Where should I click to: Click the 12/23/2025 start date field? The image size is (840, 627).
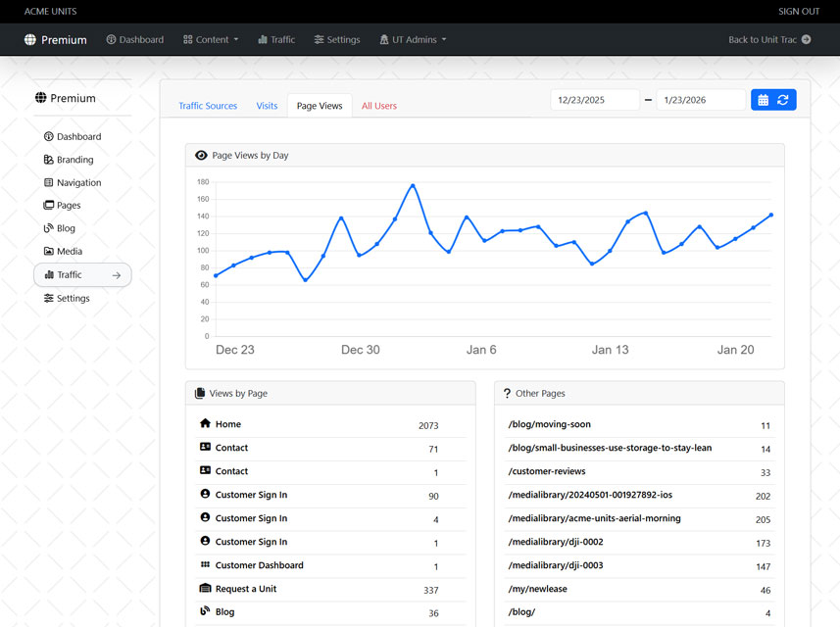coord(594,99)
